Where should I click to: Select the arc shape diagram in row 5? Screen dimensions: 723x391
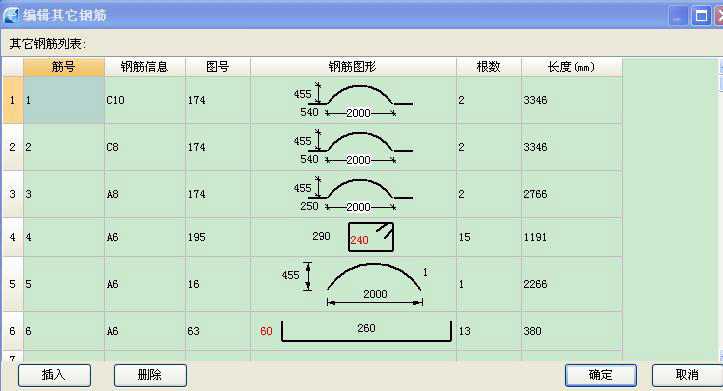click(x=353, y=284)
